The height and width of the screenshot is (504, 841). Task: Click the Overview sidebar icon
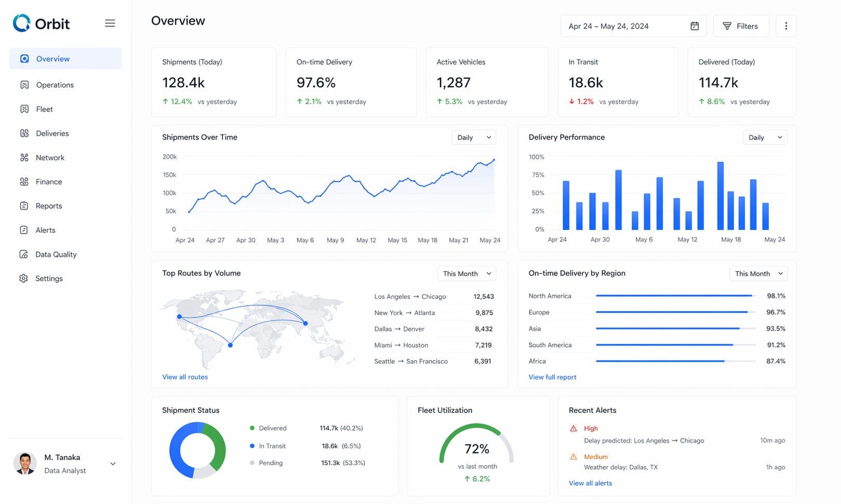(x=24, y=59)
